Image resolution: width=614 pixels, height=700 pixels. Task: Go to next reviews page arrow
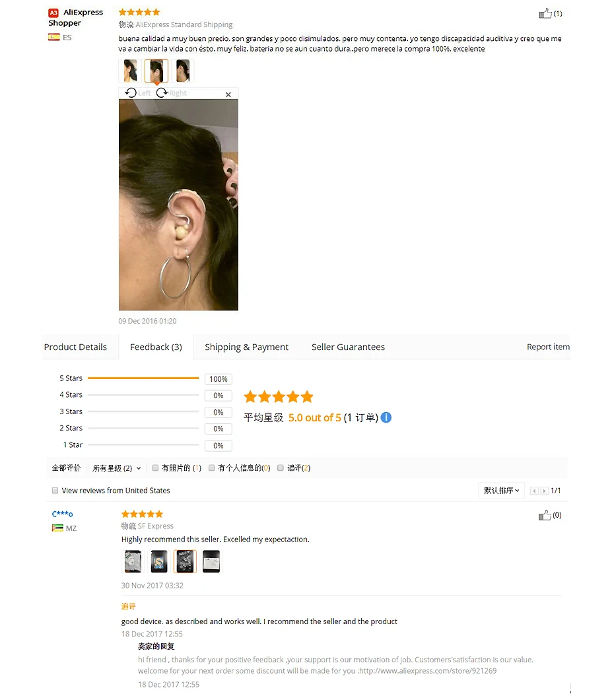pos(544,491)
